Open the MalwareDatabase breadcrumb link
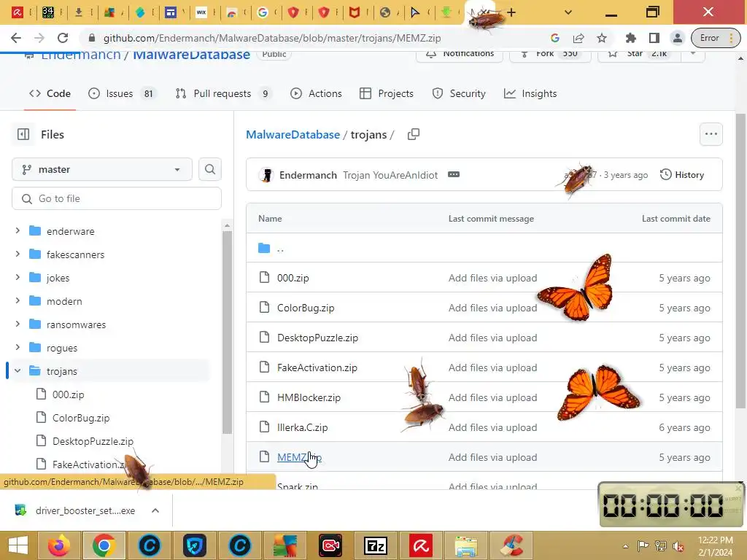Image resolution: width=747 pixels, height=560 pixels. point(293,135)
